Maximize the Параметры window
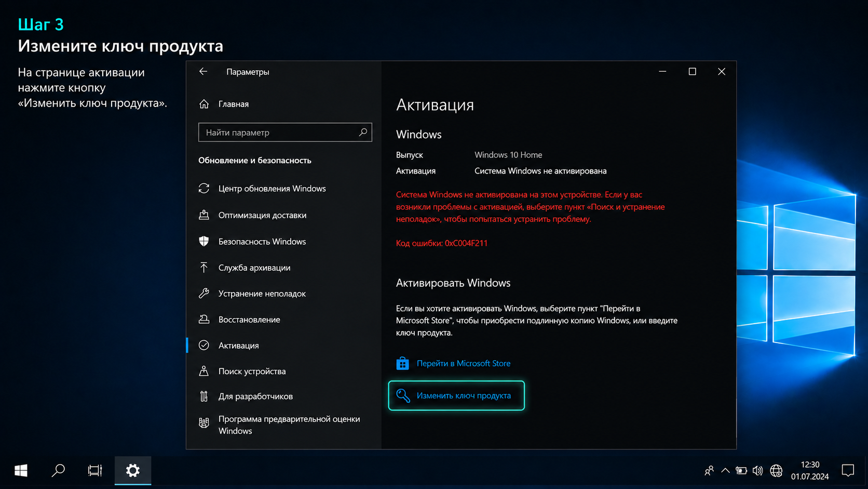 [692, 72]
